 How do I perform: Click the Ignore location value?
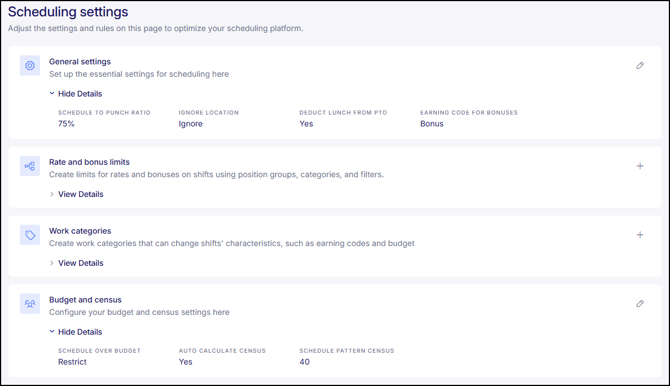191,124
